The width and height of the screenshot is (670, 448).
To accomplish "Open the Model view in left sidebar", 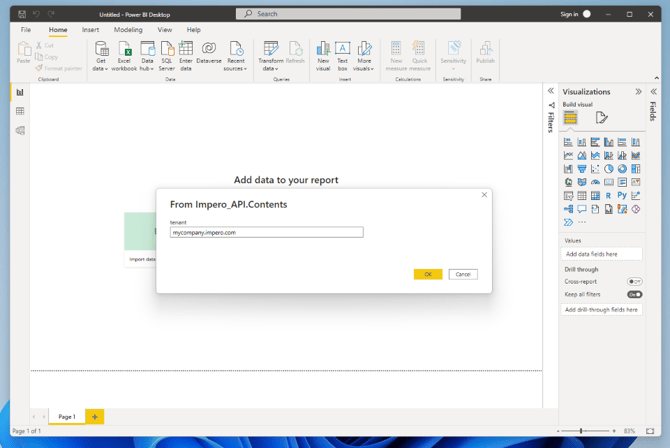I will [19, 130].
